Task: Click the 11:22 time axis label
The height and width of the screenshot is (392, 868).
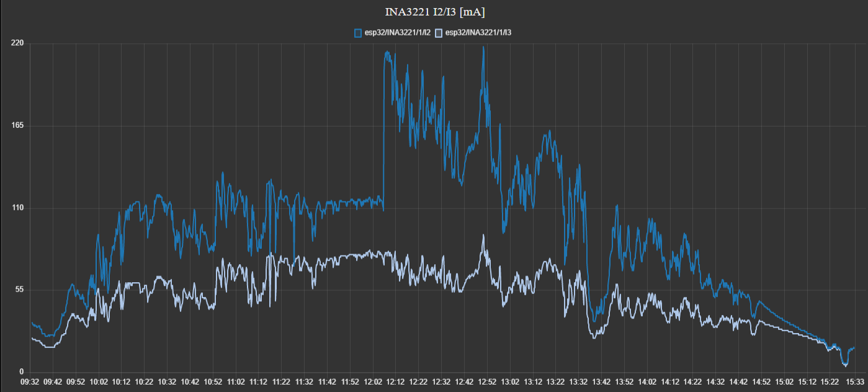Action: (282, 383)
